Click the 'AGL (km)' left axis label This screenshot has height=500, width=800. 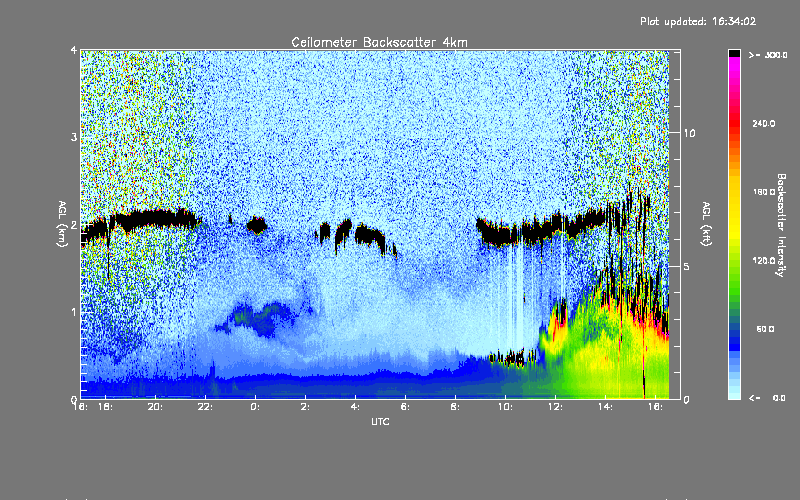click(62, 224)
